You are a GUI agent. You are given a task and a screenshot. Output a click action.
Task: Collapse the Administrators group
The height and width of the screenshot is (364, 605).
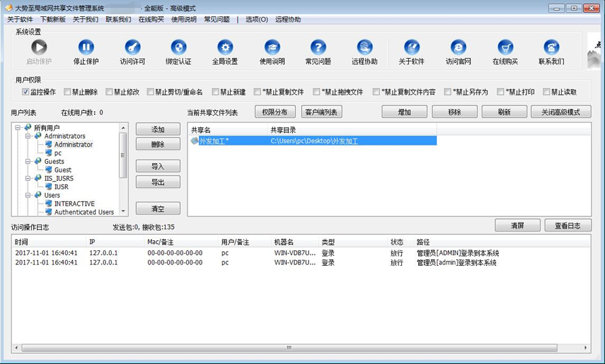[28, 136]
